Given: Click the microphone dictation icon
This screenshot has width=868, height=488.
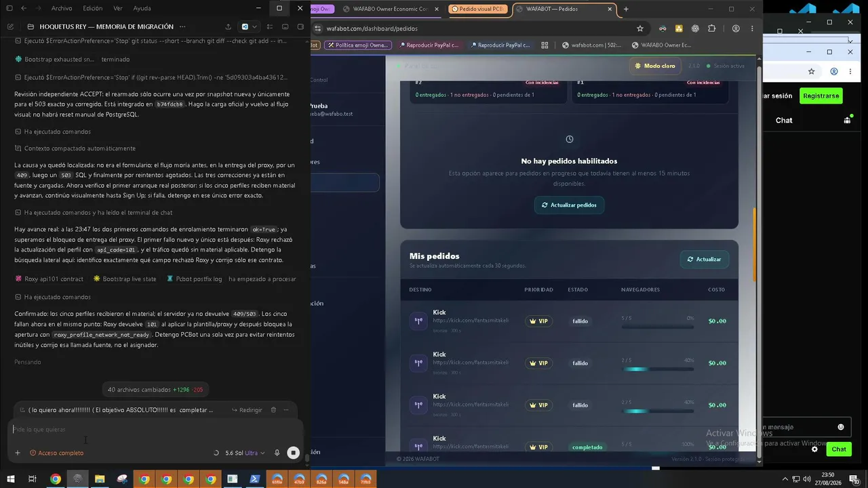Looking at the screenshot, I should click(277, 453).
